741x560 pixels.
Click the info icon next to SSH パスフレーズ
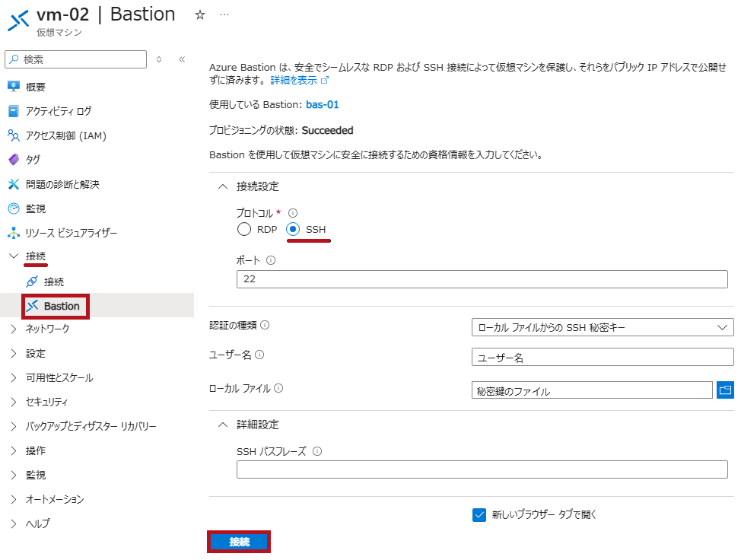coord(317,451)
